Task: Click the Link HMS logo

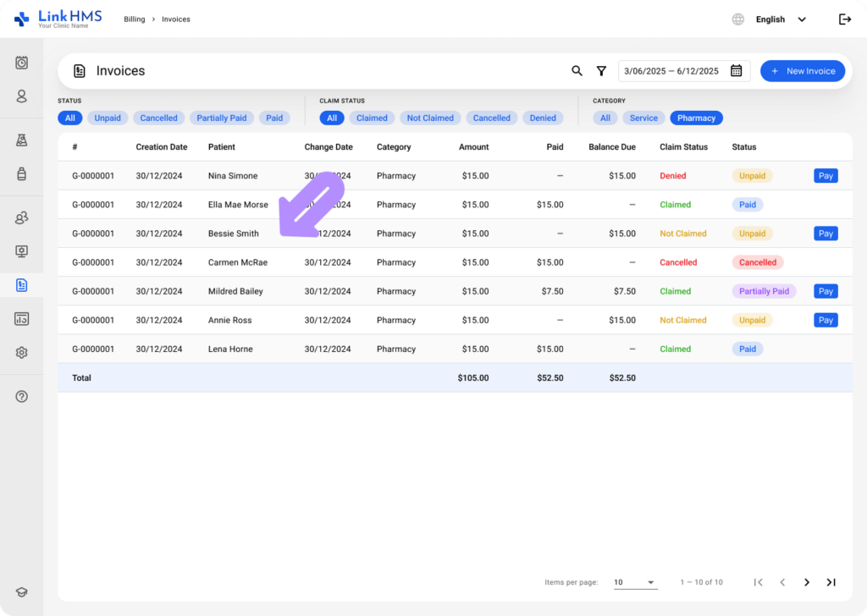Action: [x=58, y=19]
